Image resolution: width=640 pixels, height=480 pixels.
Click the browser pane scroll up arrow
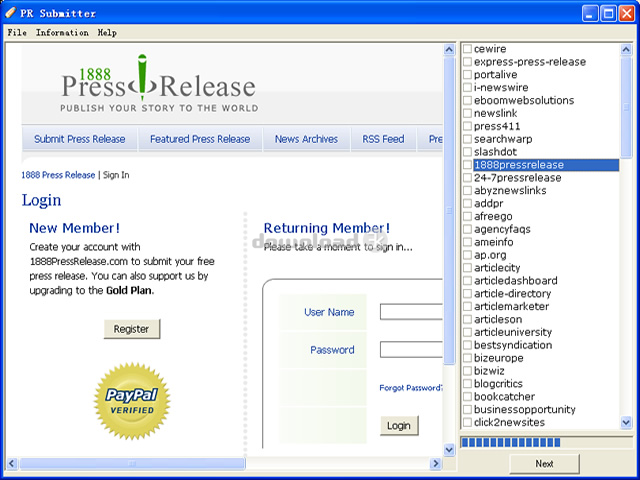[x=449, y=49]
